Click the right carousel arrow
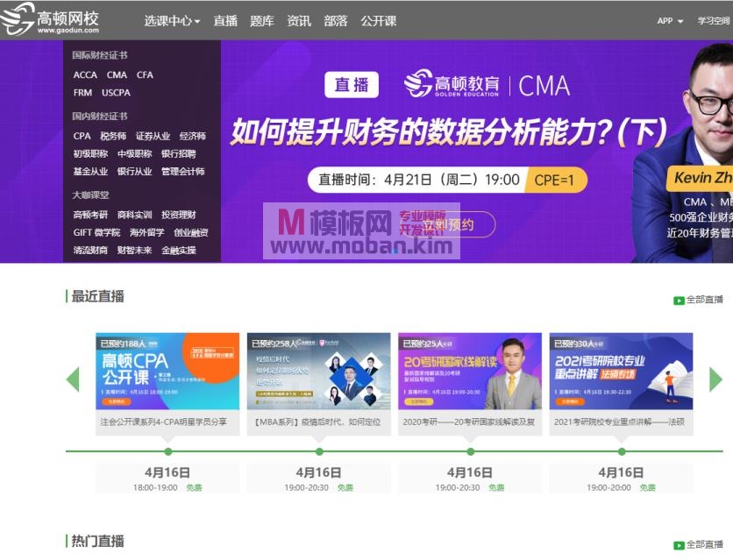Viewport: 733px width, 560px height. (x=715, y=379)
